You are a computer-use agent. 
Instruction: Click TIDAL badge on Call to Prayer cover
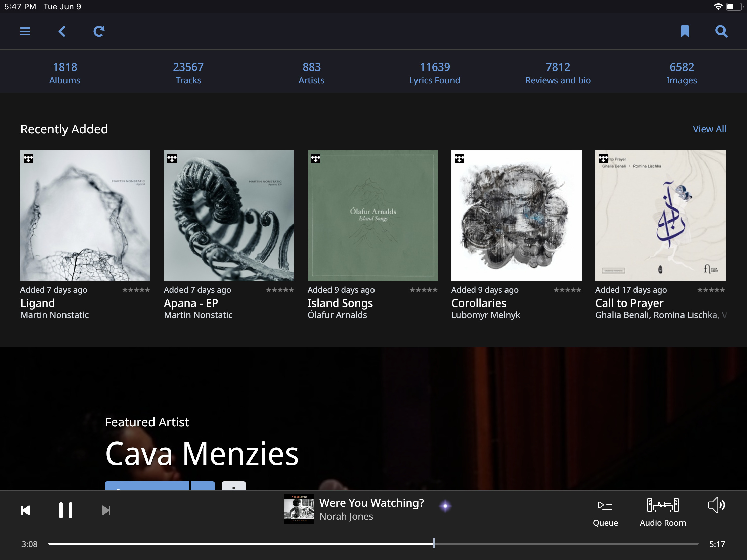(603, 158)
